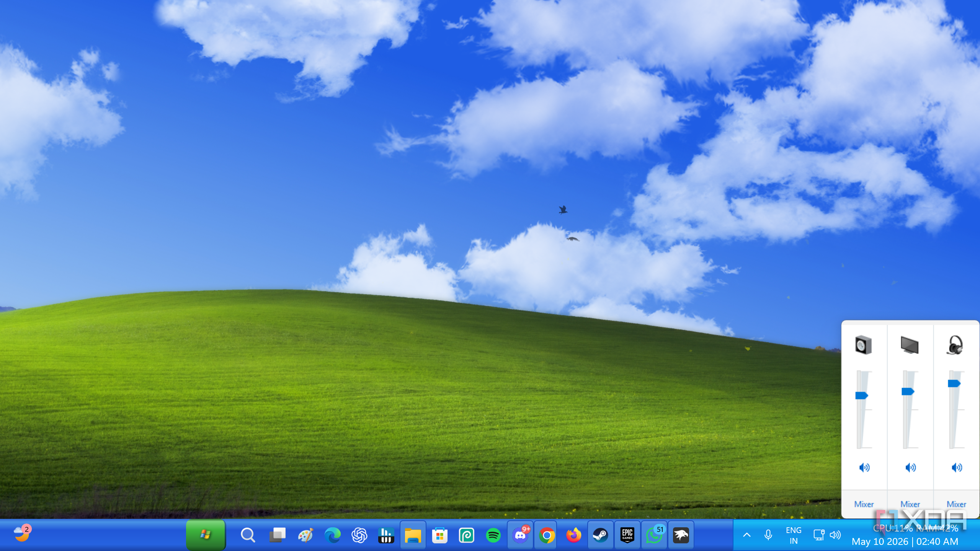This screenshot has height=551, width=980.
Task: Open ChatGPT app from taskbar
Action: click(359, 535)
